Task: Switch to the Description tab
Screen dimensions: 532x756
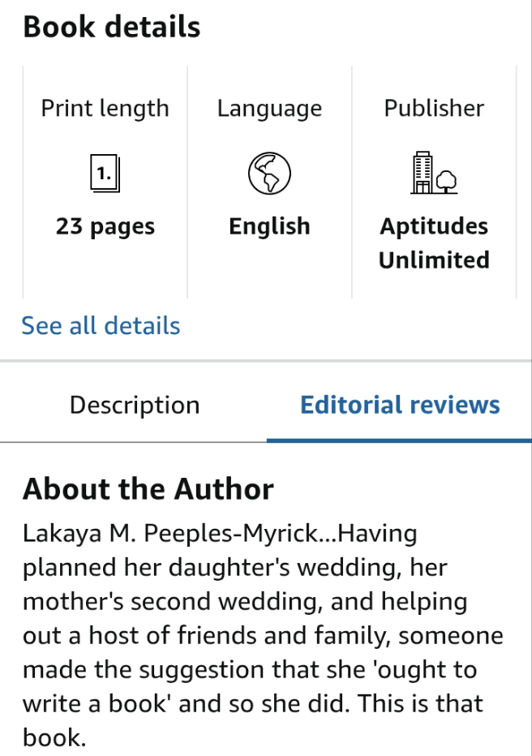Action: coord(135,406)
